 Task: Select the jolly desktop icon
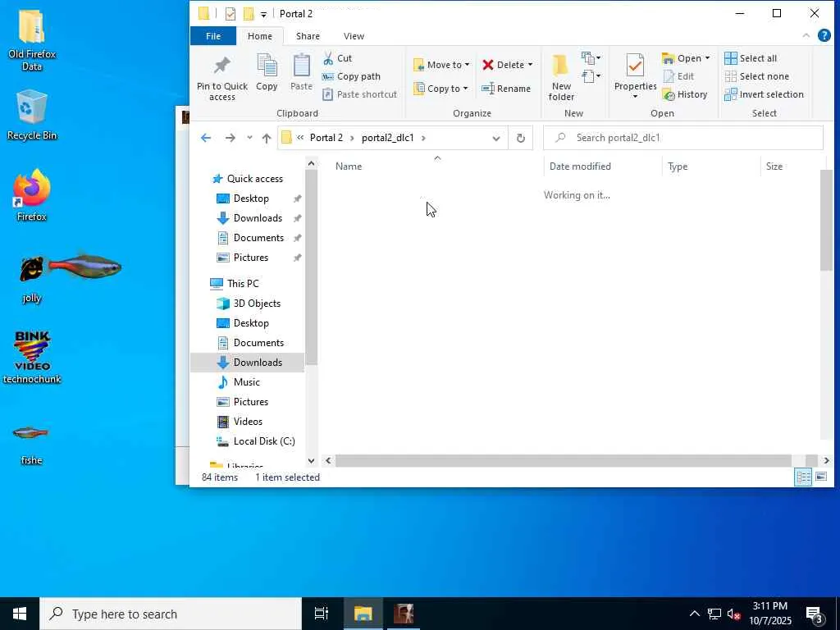[x=32, y=280]
